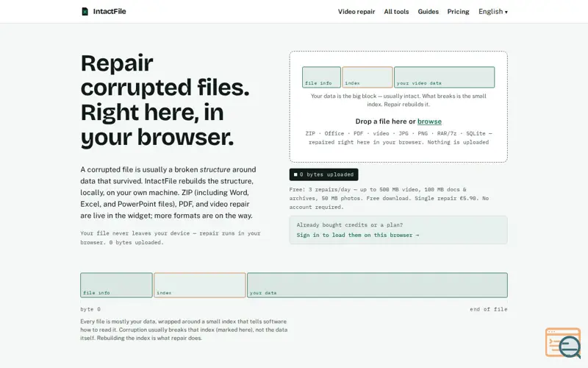Click 'Your data is the big block' caption

pos(398,100)
